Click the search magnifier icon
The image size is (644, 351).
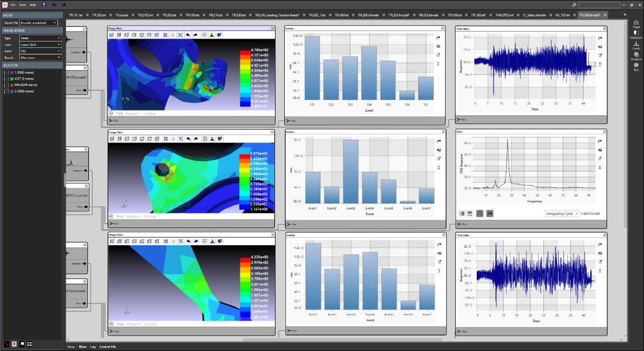tap(574, 5)
